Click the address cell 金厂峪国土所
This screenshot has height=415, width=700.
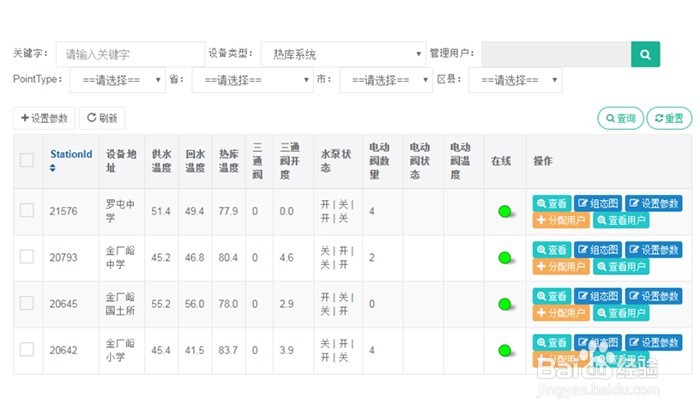click(x=120, y=304)
